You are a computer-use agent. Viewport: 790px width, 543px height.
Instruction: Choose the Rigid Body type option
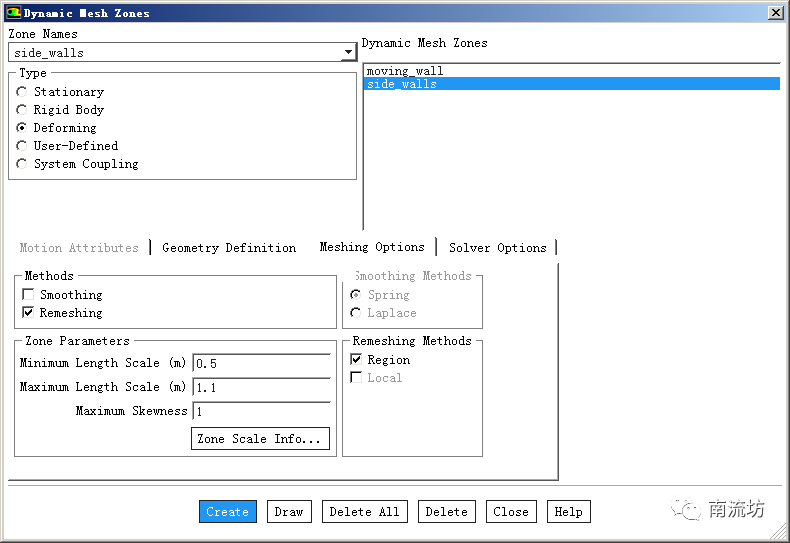[x=22, y=110]
